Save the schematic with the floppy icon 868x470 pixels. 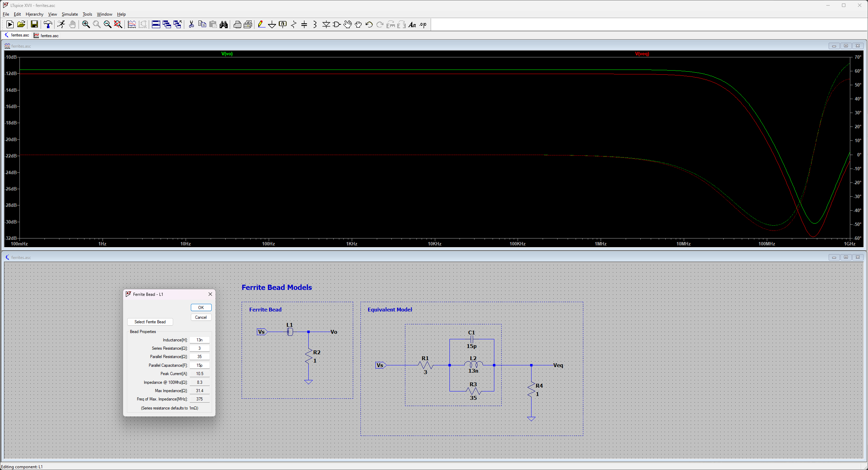[x=34, y=24]
